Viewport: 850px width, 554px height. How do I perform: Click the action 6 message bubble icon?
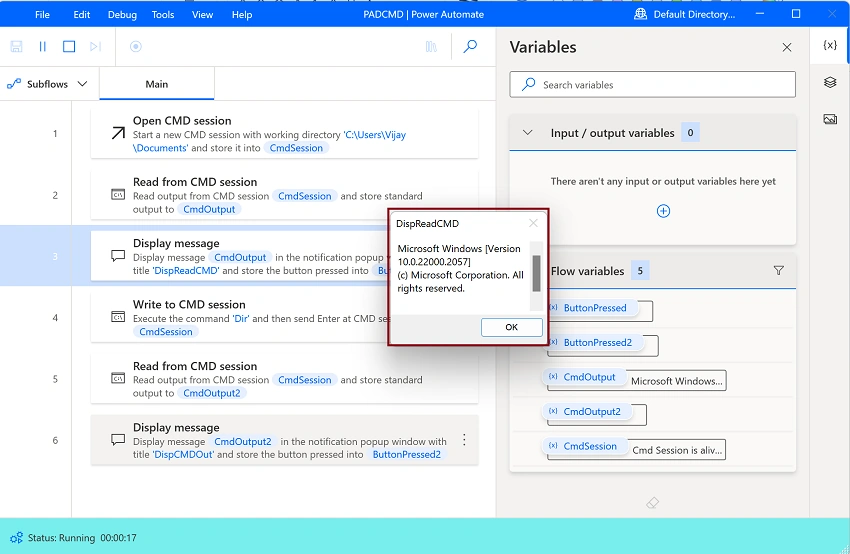pos(118,440)
